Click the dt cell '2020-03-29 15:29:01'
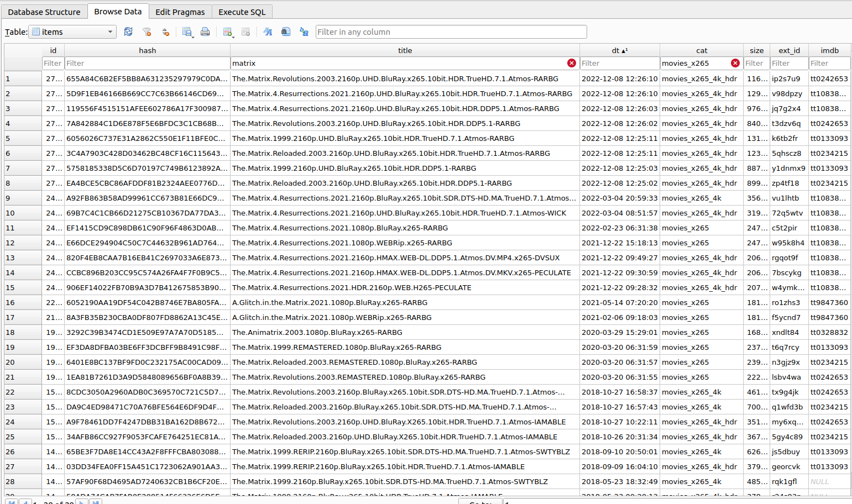852x504 pixels. (620, 332)
